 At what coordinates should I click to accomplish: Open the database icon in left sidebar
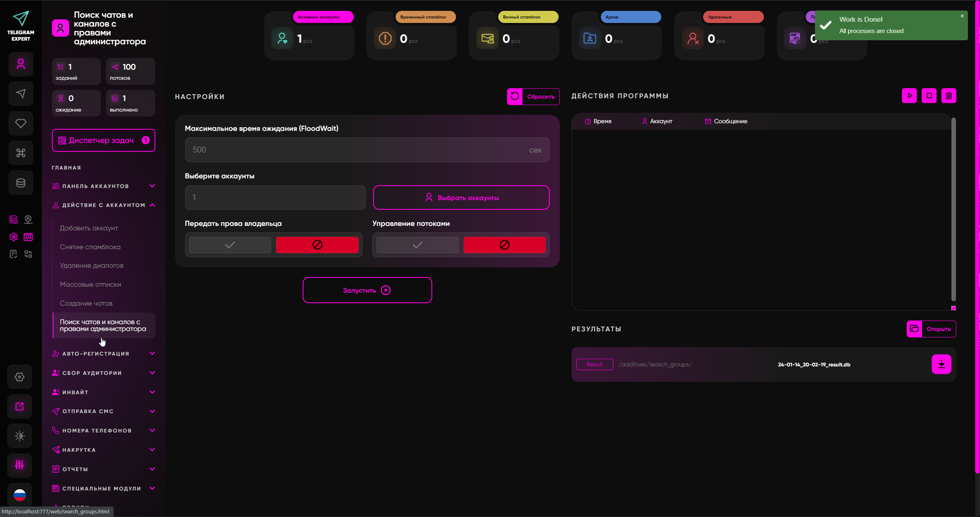21,183
